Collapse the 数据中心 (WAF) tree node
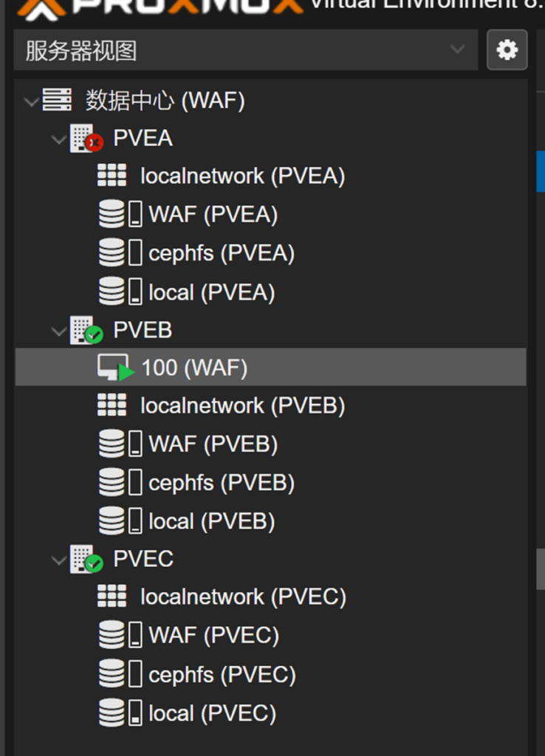Viewport: 545px width, 756px height. [x=31, y=101]
